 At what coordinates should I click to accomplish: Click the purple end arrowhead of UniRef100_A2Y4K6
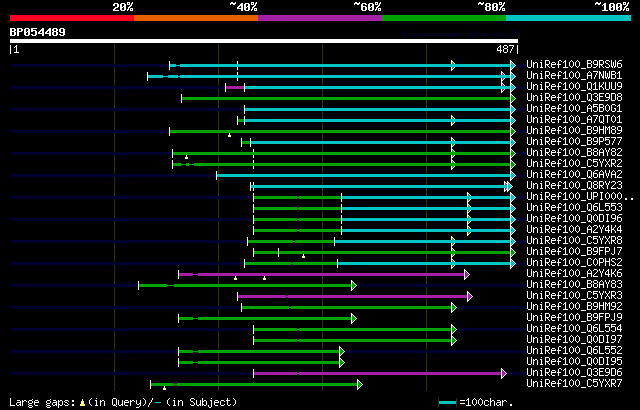point(467,275)
